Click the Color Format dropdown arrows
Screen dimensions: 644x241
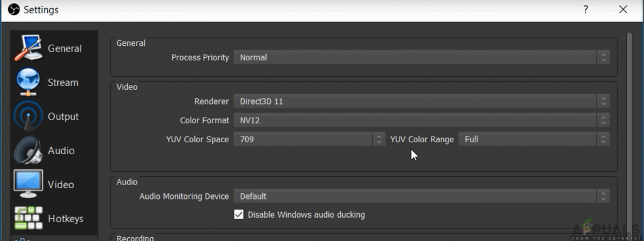(x=603, y=120)
